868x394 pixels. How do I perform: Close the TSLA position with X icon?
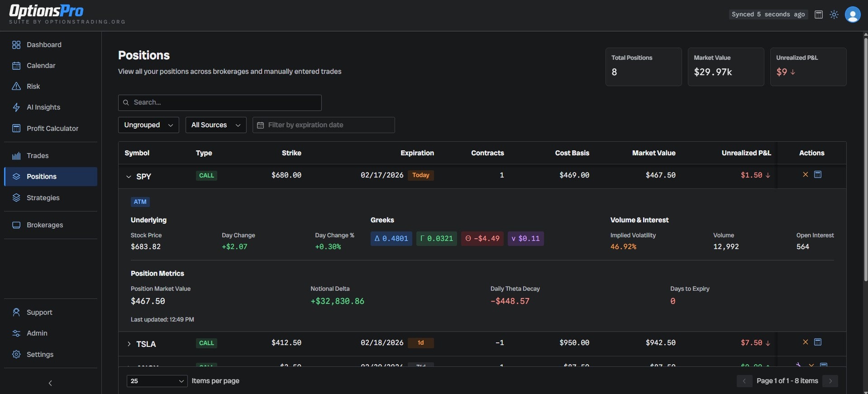coord(805,342)
